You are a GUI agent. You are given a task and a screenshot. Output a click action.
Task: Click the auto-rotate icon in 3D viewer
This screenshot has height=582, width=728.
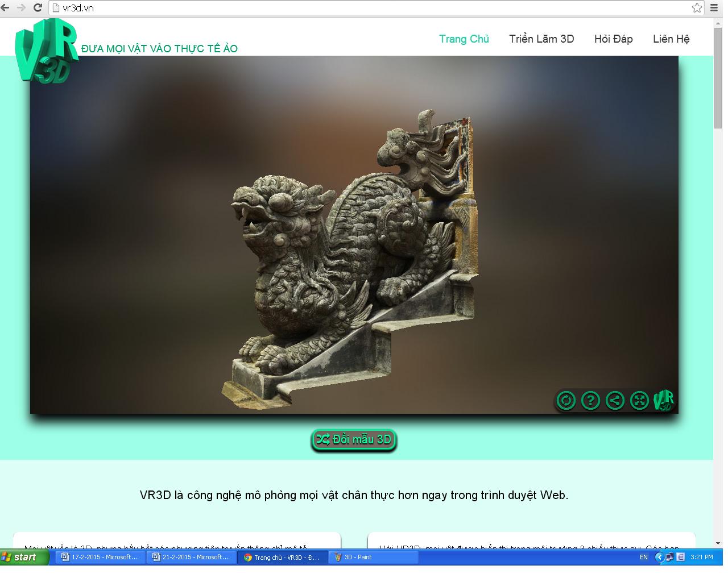point(565,401)
